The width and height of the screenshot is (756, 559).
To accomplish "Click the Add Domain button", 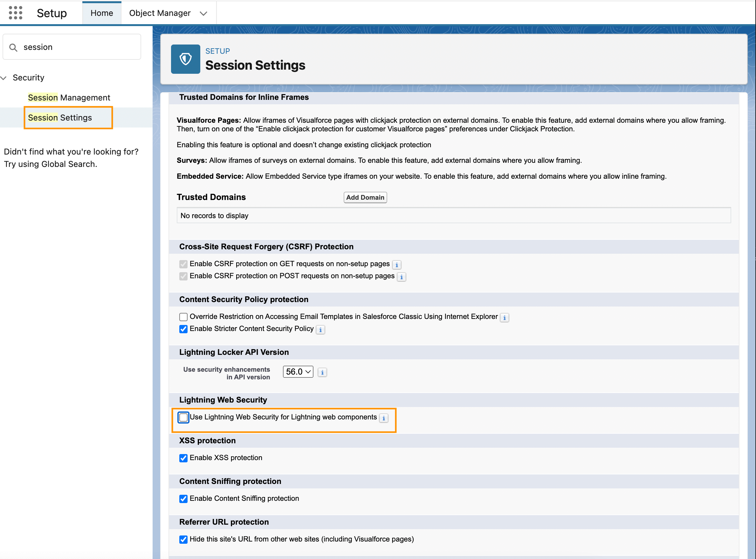I will pyautogui.click(x=365, y=197).
